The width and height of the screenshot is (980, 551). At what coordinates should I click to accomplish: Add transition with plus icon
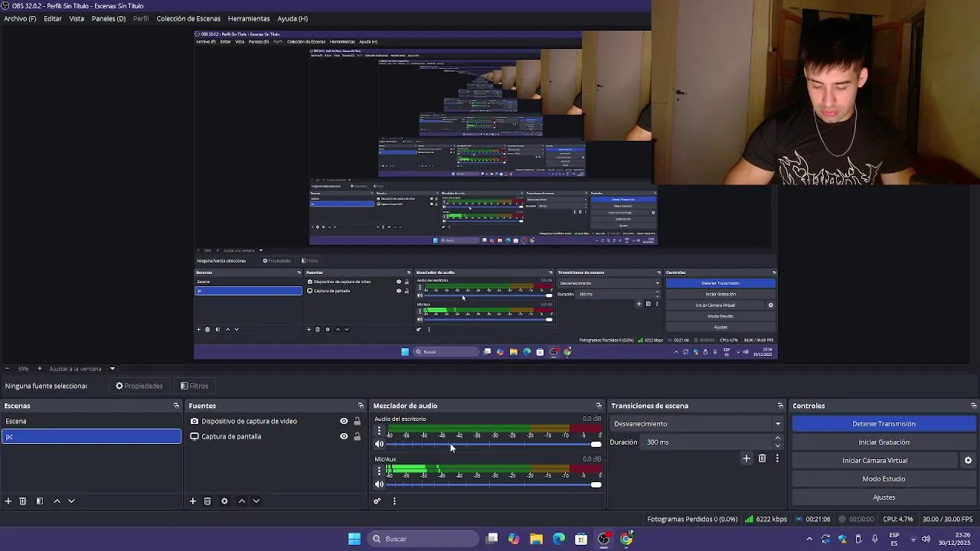tap(746, 458)
